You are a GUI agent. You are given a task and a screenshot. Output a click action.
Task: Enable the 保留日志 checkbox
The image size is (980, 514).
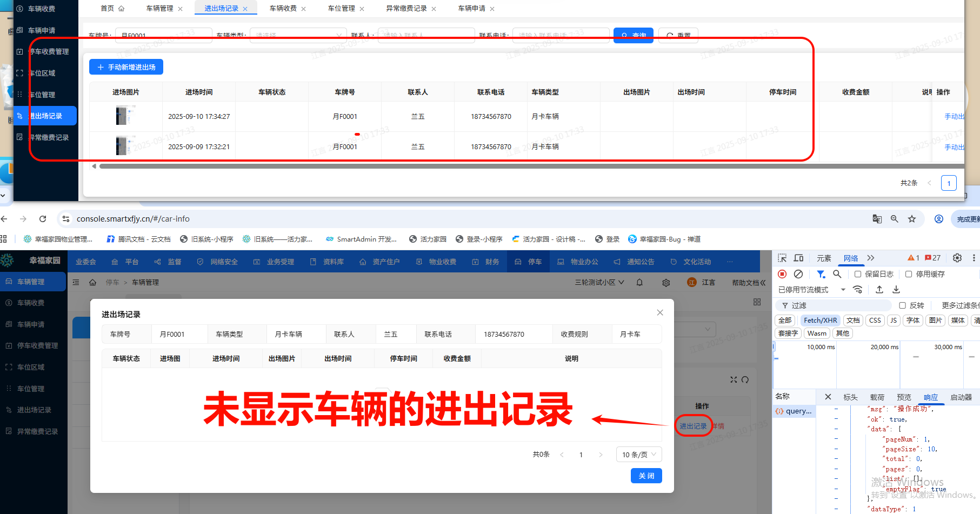(x=857, y=274)
